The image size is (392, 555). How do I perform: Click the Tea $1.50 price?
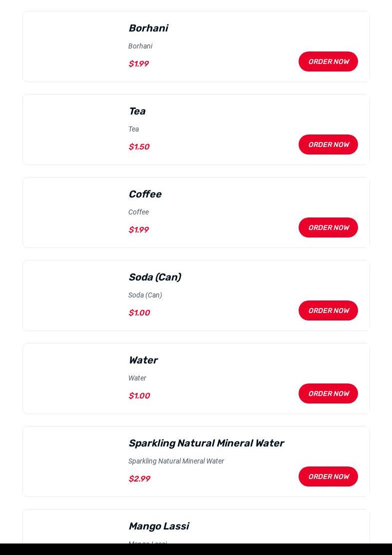139,147
